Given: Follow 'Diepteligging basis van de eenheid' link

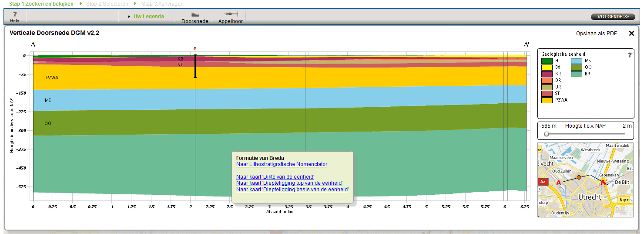Looking at the screenshot, I should 292,190.
